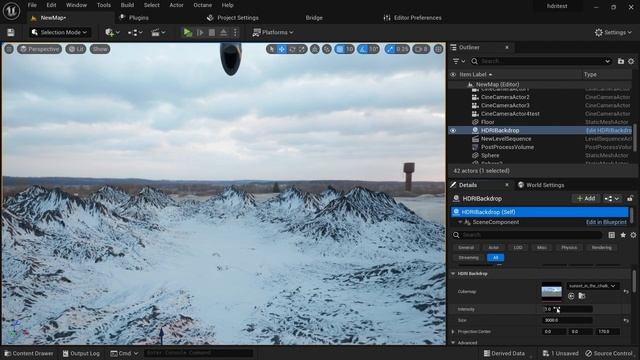Start Play in Editor
The width and height of the screenshot is (640, 360).
[x=187, y=32]
